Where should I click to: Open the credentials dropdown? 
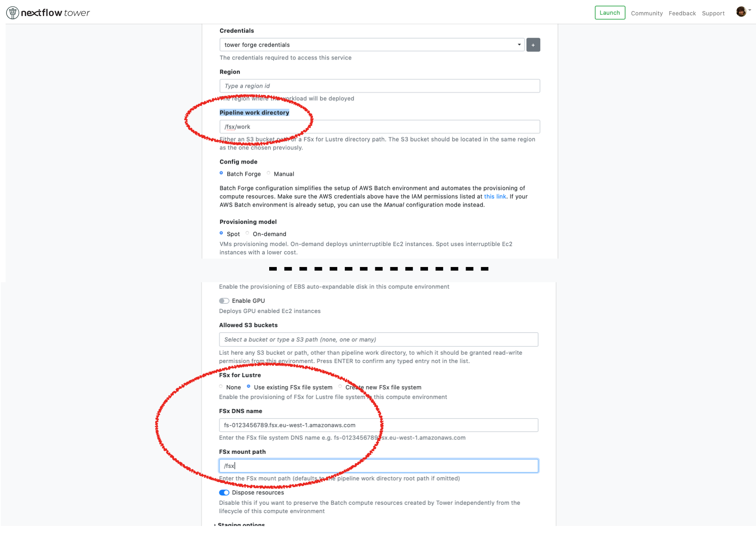click(x=372, y=45)
